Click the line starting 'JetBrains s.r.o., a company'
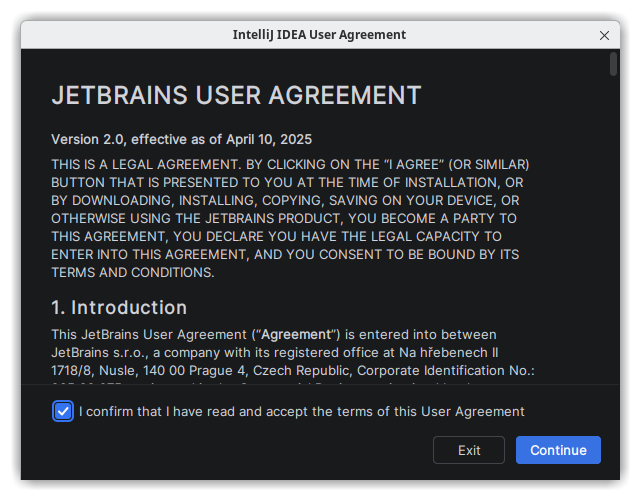The width and height of the screenshot is (640, 500). [x=275, y=352]
